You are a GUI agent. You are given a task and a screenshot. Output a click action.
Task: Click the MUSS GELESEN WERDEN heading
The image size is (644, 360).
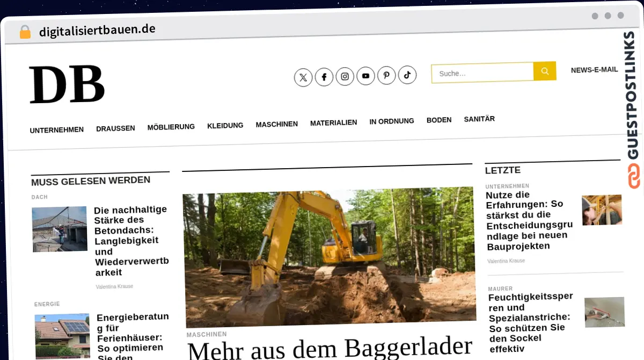(91, 181)
